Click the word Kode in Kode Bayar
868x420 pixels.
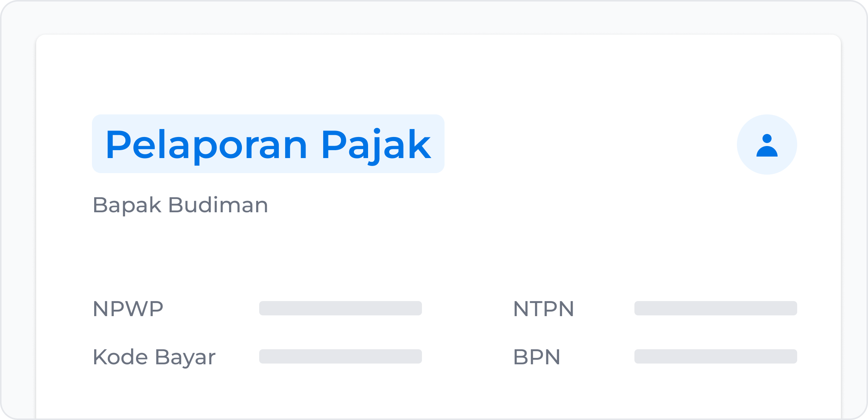[120, 357]
